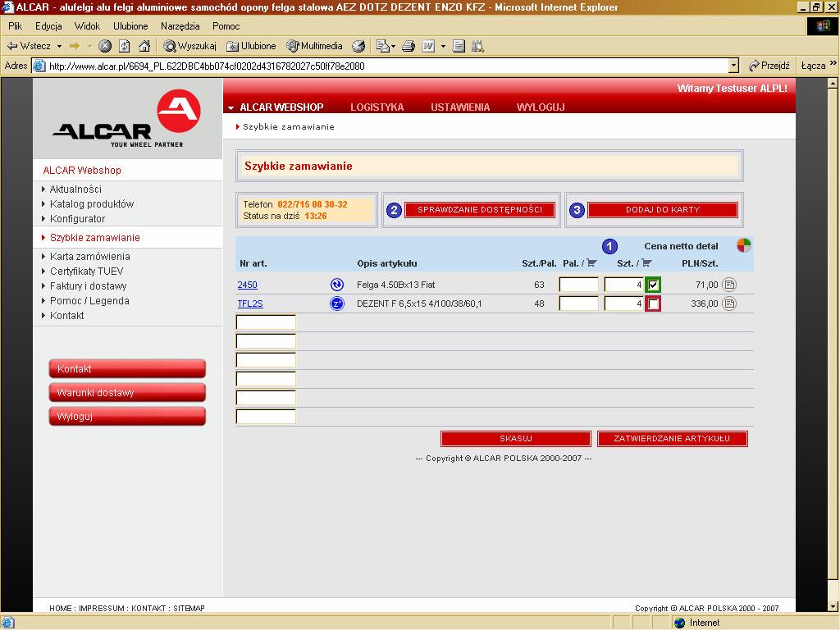Switch to the LOGISTYKA tab

377,107
